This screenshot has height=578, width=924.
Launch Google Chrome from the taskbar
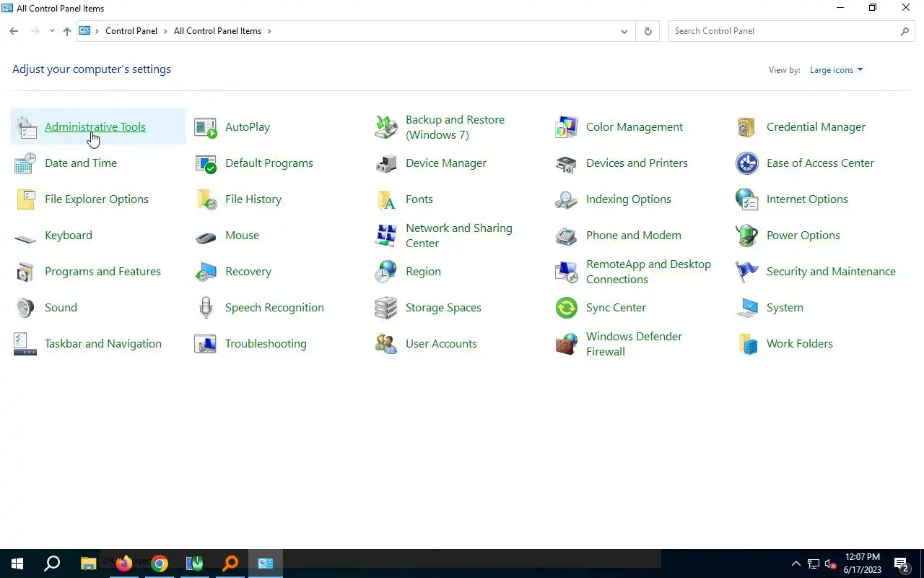(160, 564)
